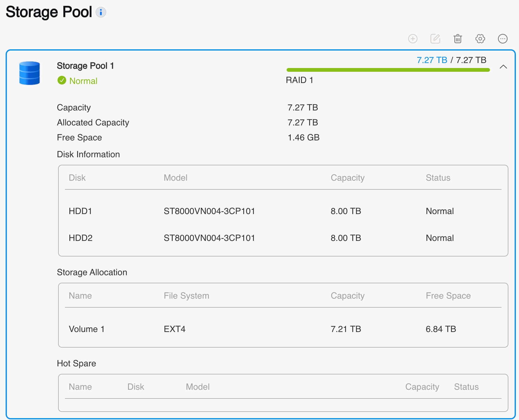
Task: Select the HDD2 disk row
Action: 283,238
